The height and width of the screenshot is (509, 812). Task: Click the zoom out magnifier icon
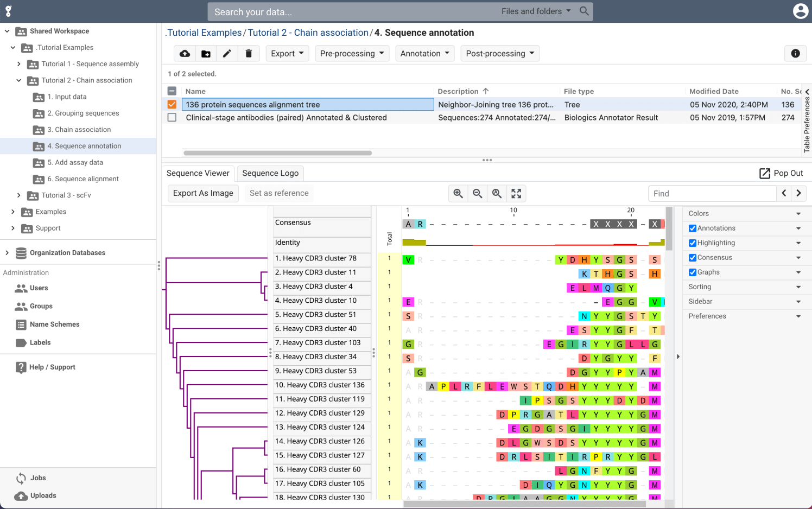pos(478,193)
